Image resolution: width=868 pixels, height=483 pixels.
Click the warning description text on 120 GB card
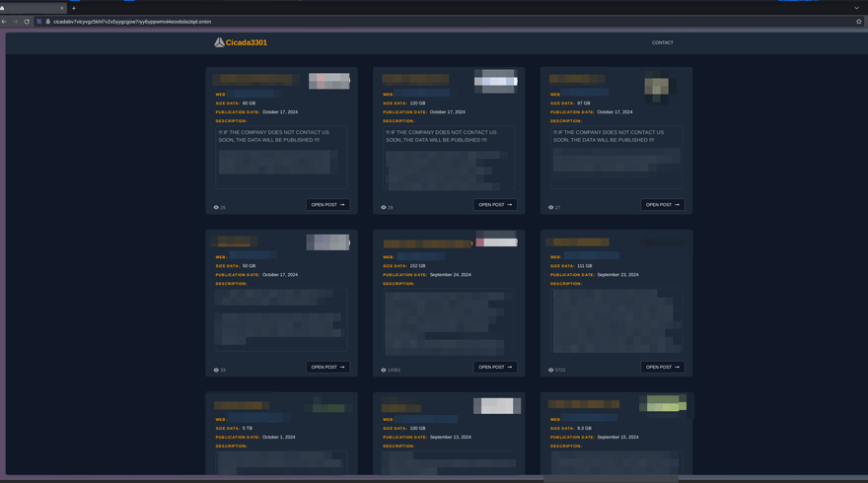[441, 136]
